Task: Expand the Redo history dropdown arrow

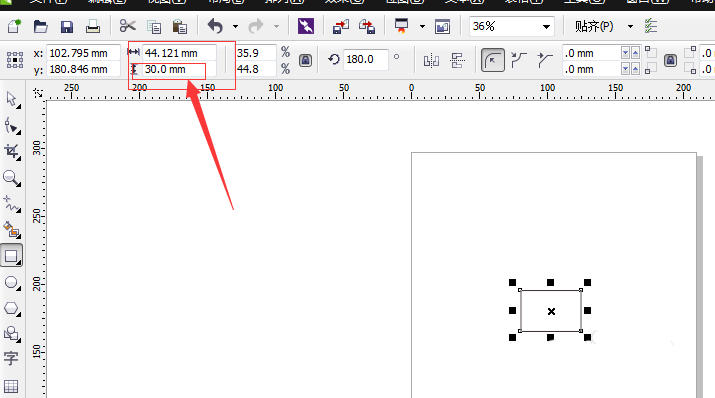Action: [x=276, y=26]
